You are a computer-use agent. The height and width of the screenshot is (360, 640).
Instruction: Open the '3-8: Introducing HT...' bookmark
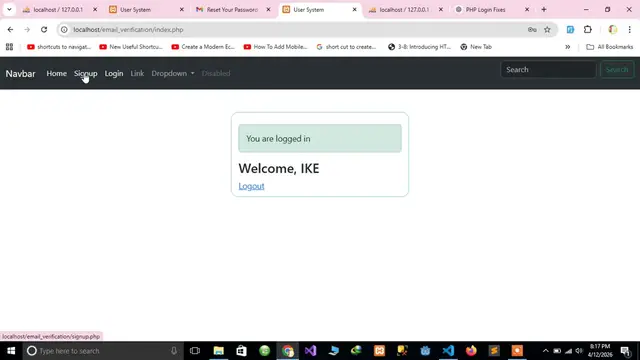pos(420,47)
